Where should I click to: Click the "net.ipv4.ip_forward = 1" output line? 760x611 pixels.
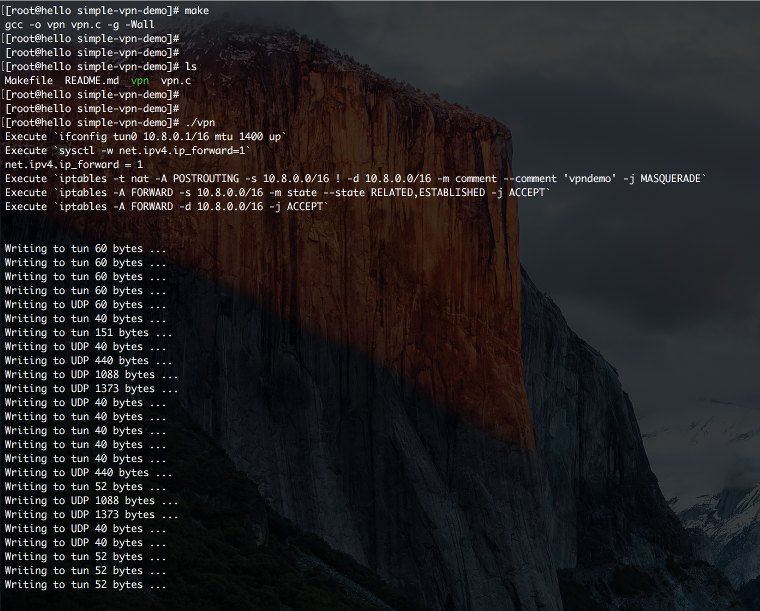click(x=74, y=165)
